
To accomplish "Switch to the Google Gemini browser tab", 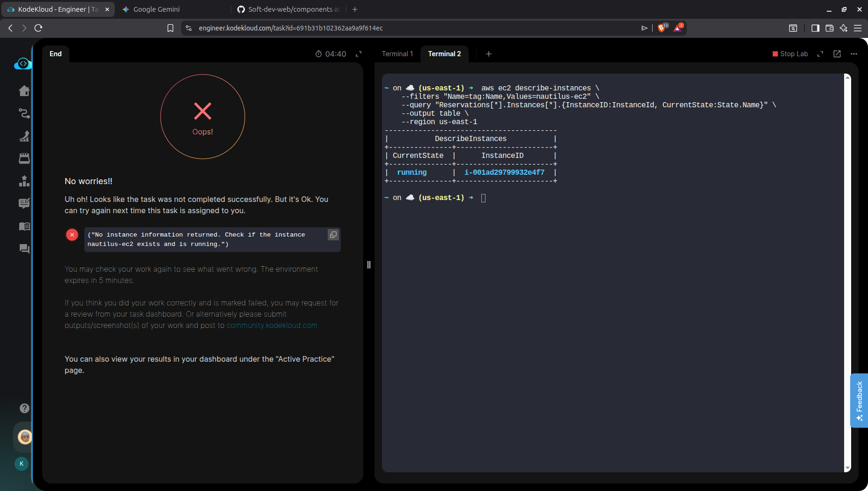I will click(156, 9).
